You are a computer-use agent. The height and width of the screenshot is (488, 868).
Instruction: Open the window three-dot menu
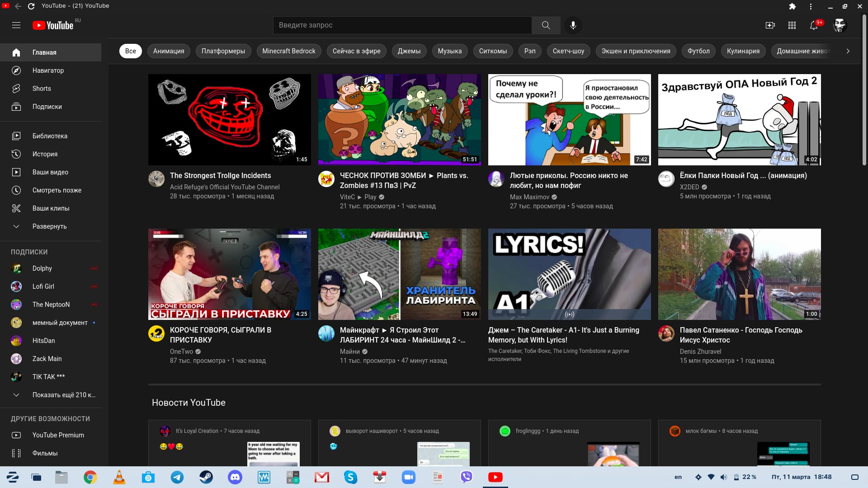point(811,6)
